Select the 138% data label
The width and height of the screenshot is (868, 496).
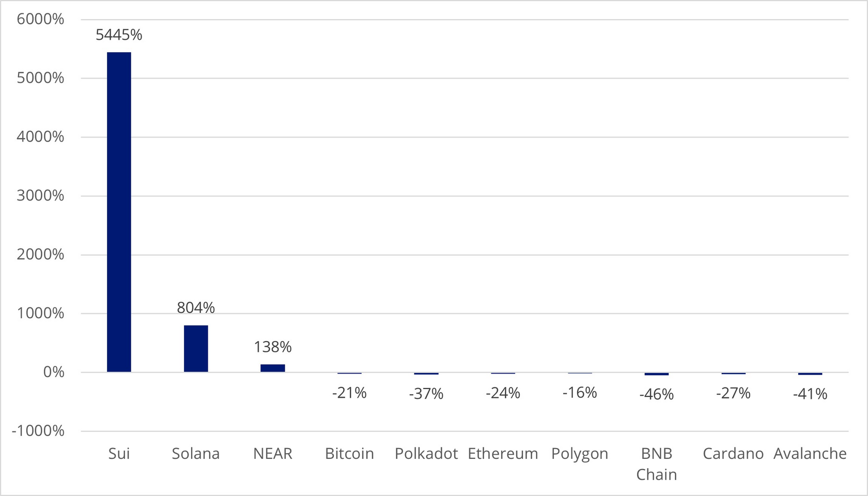pyautogui.click(x=273, y=347)
